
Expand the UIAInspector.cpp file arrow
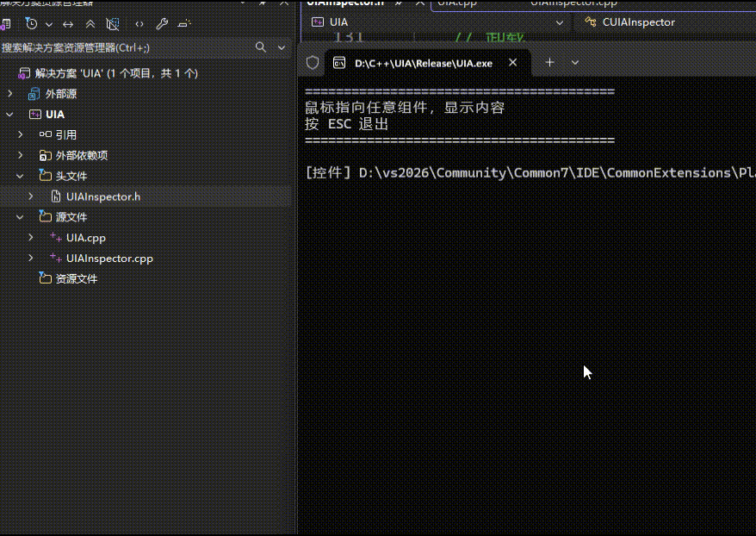(31, 259)
